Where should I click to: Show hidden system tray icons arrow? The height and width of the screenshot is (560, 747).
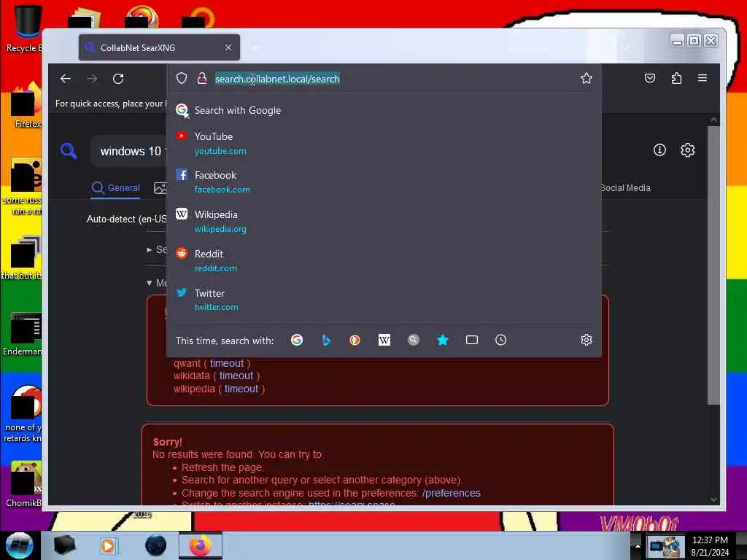(638, 545)
